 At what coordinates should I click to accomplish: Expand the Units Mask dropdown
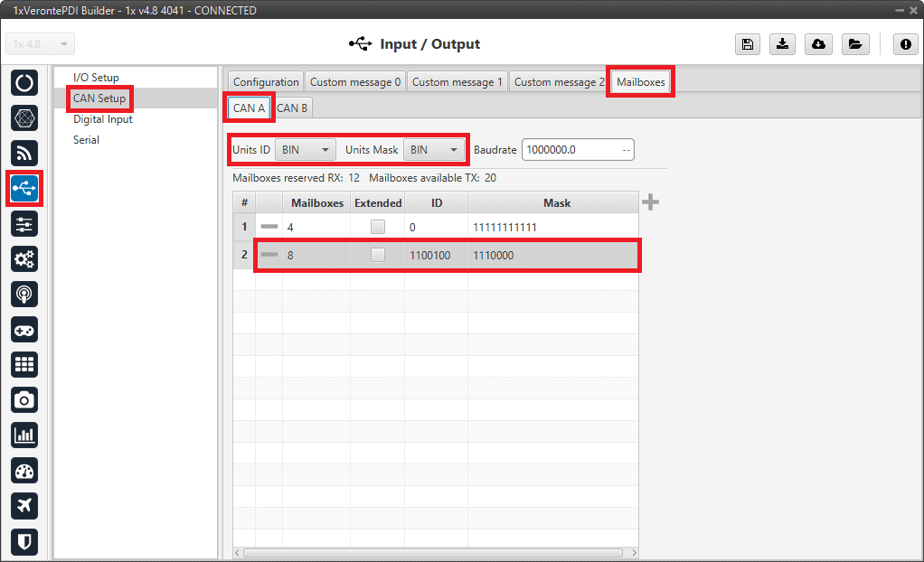434,150
